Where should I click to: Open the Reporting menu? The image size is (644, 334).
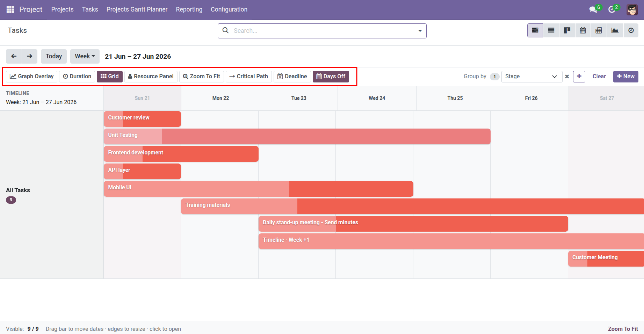point(189,9)
